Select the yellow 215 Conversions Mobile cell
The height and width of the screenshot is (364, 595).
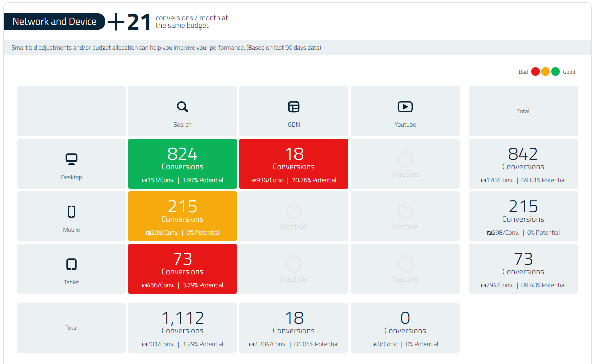pyautogui.click(x=182, y=216)
